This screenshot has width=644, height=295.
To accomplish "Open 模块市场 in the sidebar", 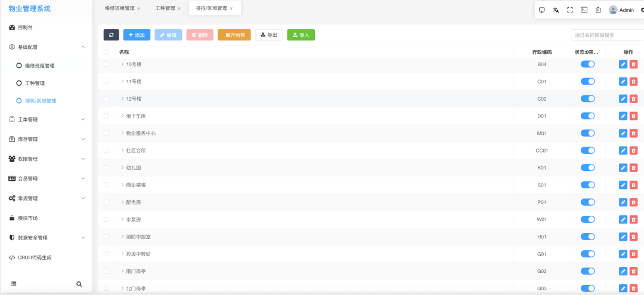I will click(47, 218).
